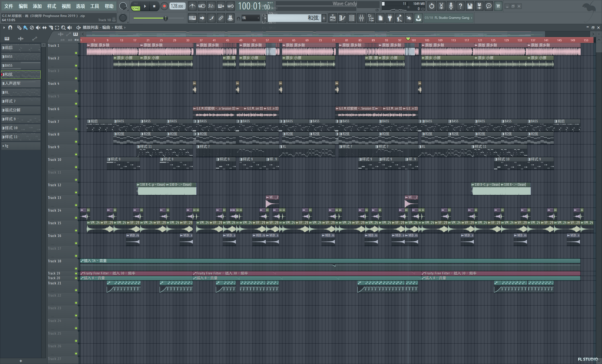The image size is (602, 364).
Task: Open the help question mark icon
Action: pos(460,6)
